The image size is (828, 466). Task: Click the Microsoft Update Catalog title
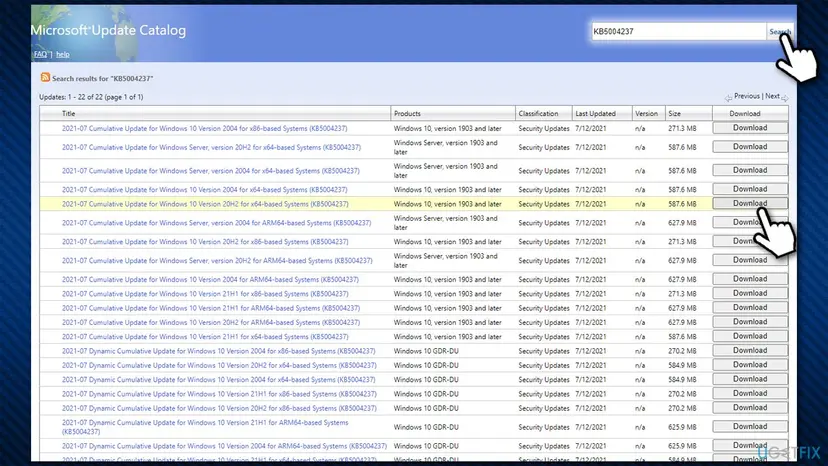[x=108, y=31]
